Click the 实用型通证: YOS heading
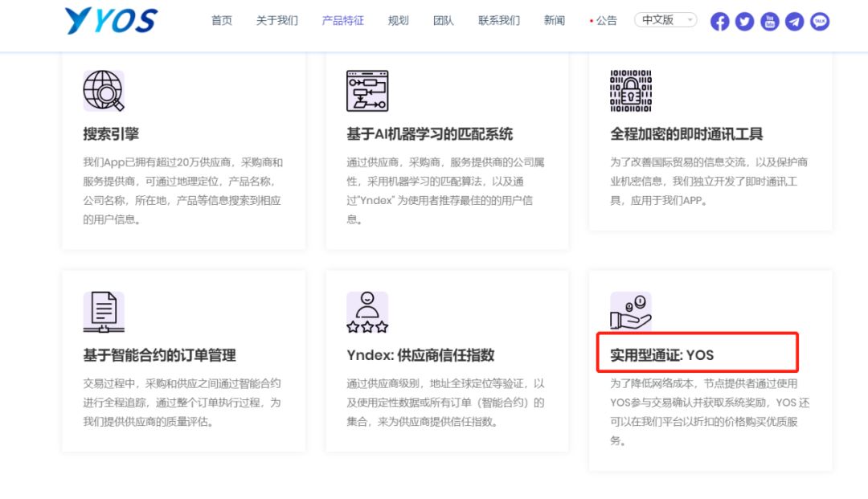Screen dimensions: 868x499 point(662,355)
